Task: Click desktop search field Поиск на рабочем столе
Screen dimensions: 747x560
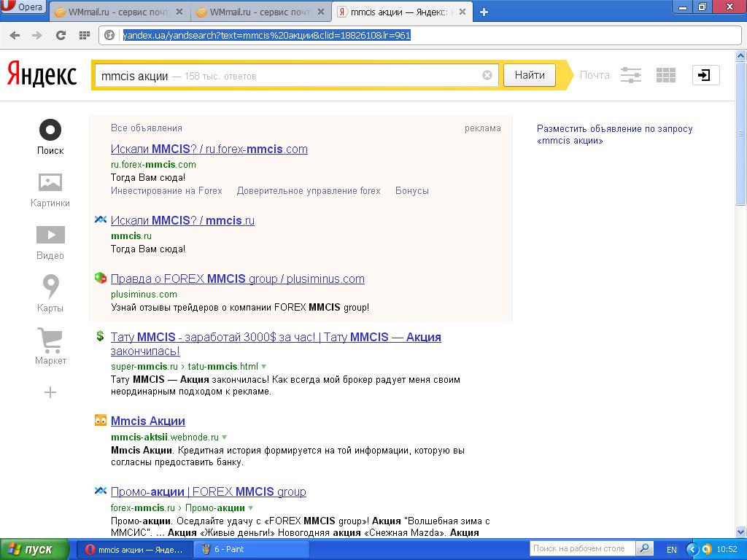Action: (582, 548)
